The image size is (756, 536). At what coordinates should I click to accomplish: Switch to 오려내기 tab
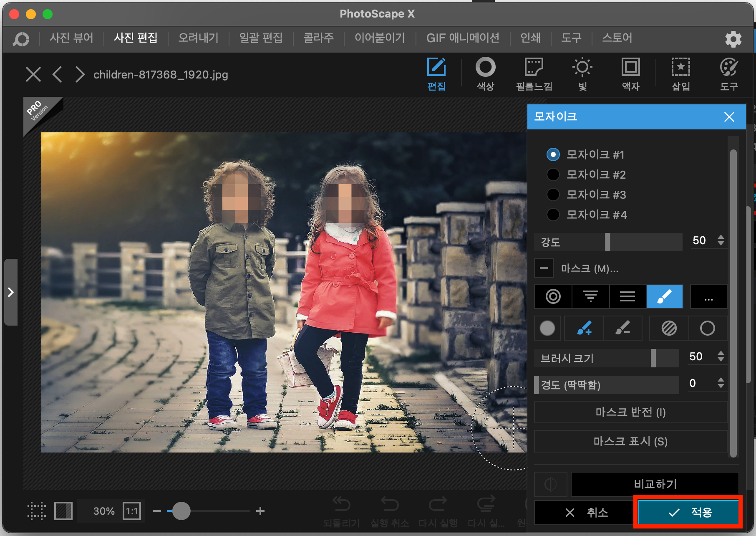[199, 38]
